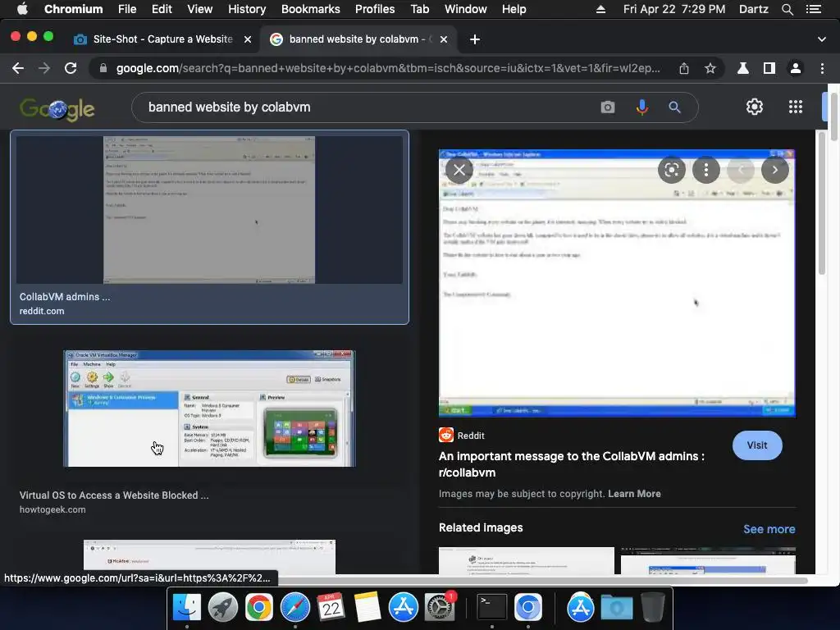Screen dimensions: 840x630
Task: Click the preview panel scrollbar
Action: 822,203
